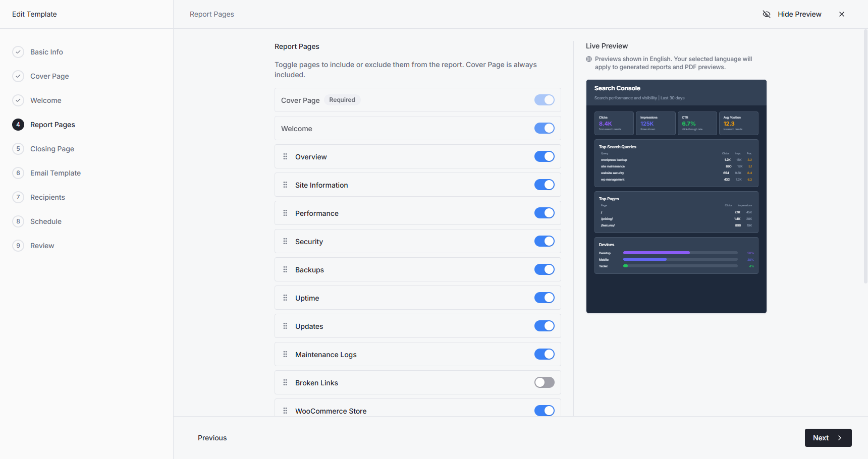Toggle the required Cover Page switch
The width and height of the screenshot is (868, 459).
(545, 100)
